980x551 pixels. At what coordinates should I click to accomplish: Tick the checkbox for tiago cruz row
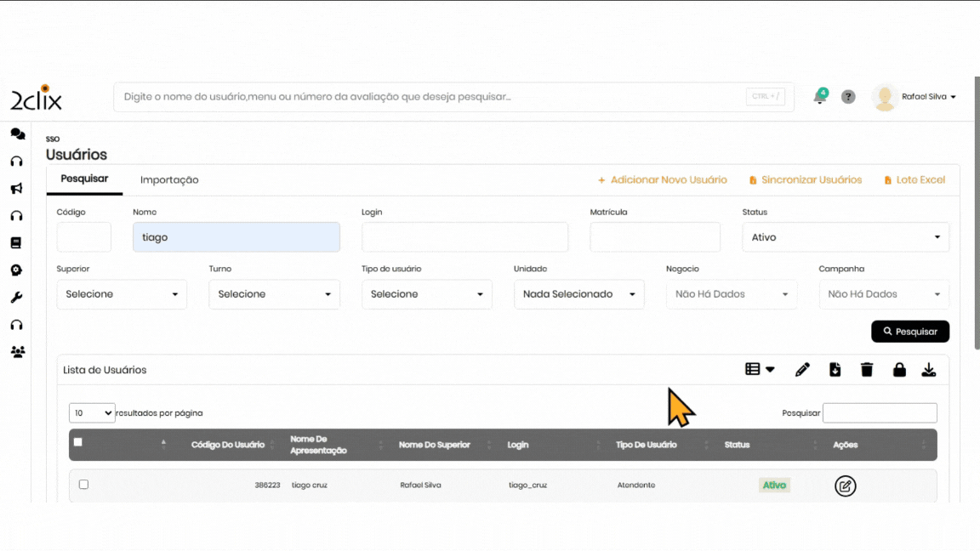[83, 485]
